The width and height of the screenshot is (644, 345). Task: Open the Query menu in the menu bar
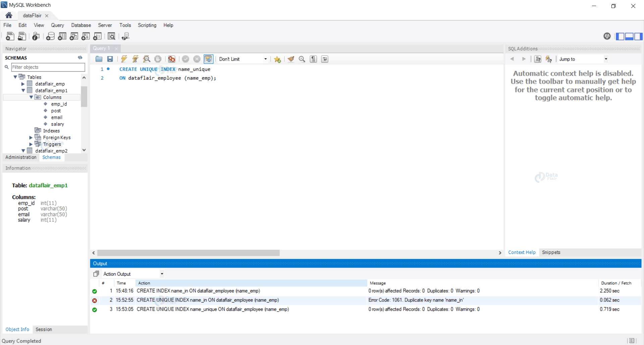(x=57, y=25)
